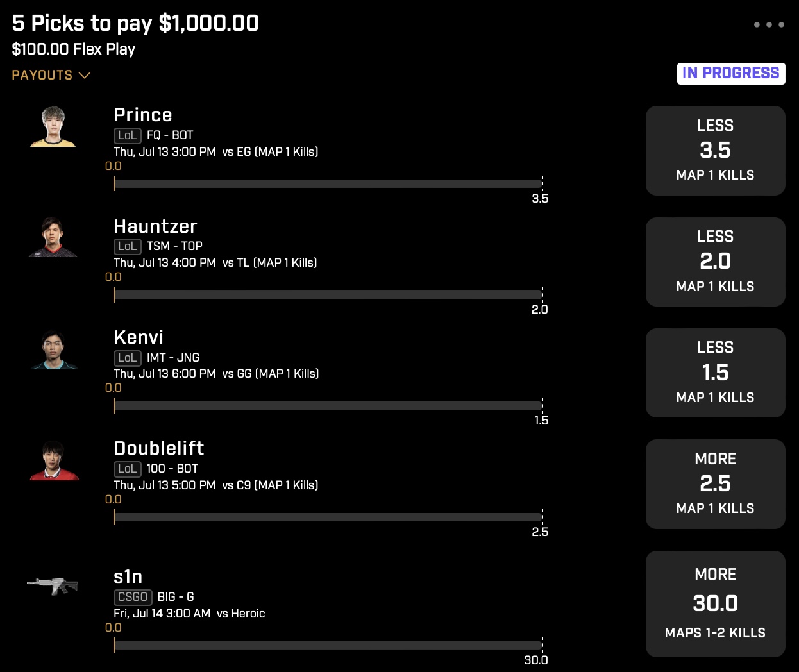Click the LoL badge beside Kenvi

(128, 358)
